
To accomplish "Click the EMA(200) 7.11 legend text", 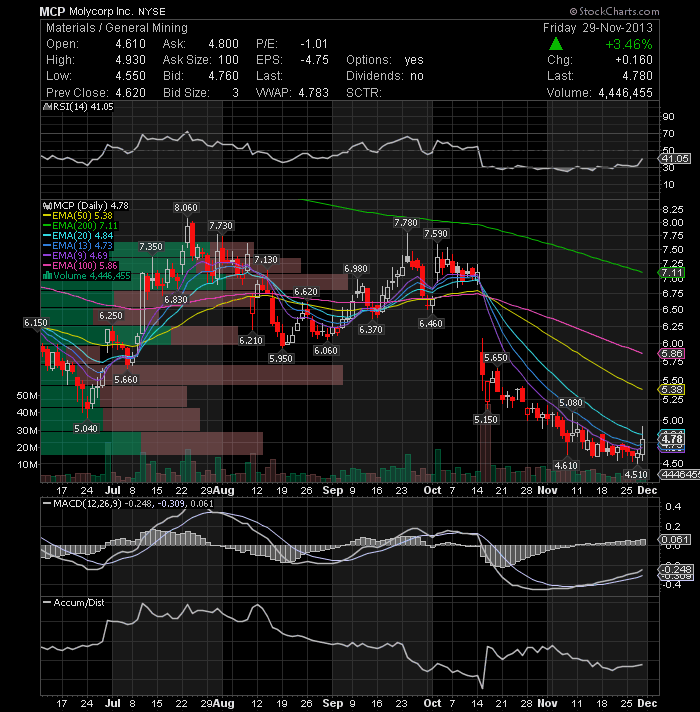I will point(85,226).
